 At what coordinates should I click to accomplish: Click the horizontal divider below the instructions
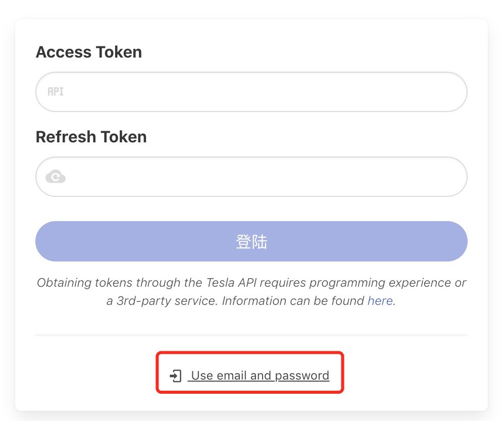(251, 335)
